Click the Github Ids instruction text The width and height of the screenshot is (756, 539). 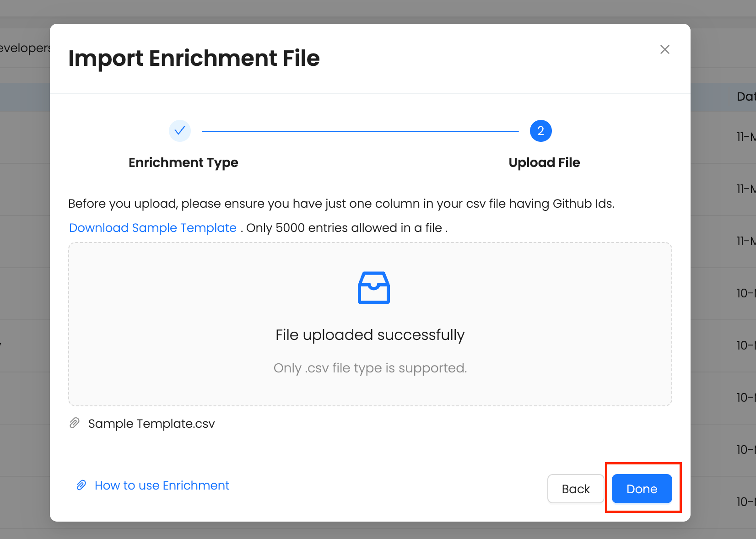tap(341, 204)
